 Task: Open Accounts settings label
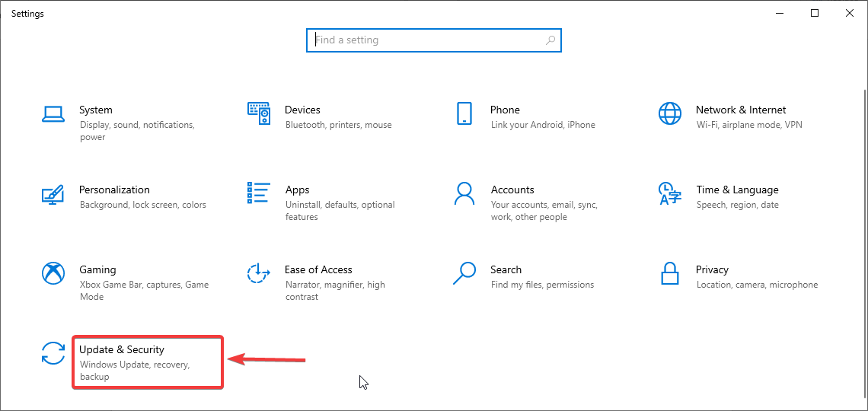512,190
